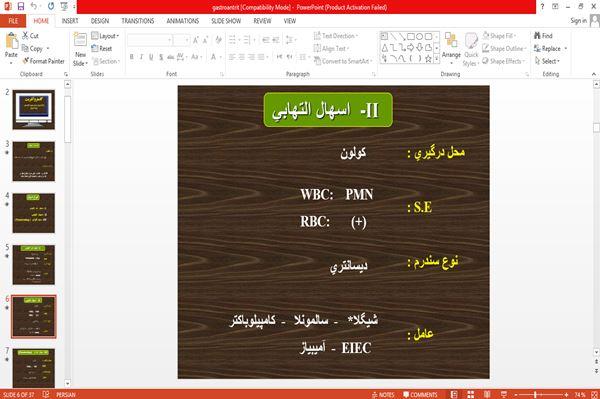
Task: Click the Arrange button
Action: (451, 47)
